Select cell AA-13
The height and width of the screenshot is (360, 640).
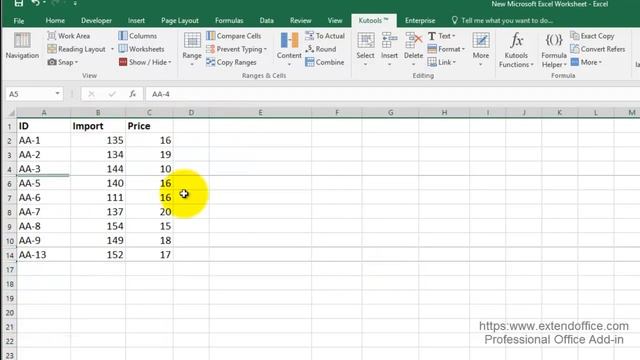pyautogui.click(x=44, y=255)
